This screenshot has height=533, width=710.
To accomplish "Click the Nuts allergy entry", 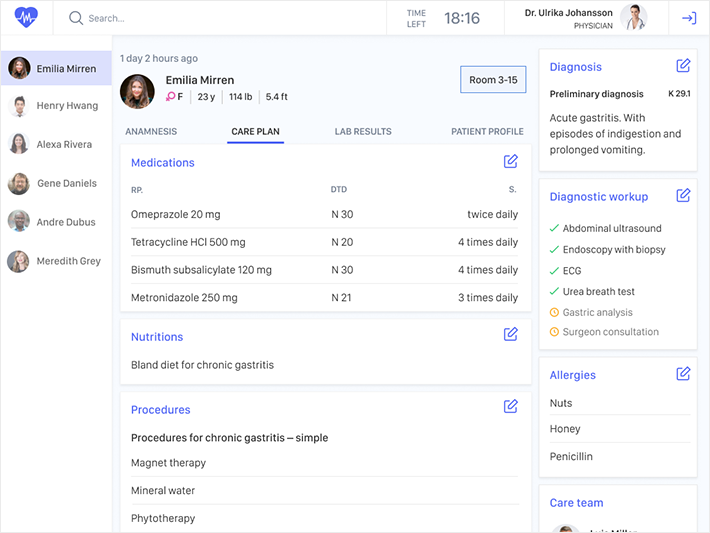I will tap(561, 403).
